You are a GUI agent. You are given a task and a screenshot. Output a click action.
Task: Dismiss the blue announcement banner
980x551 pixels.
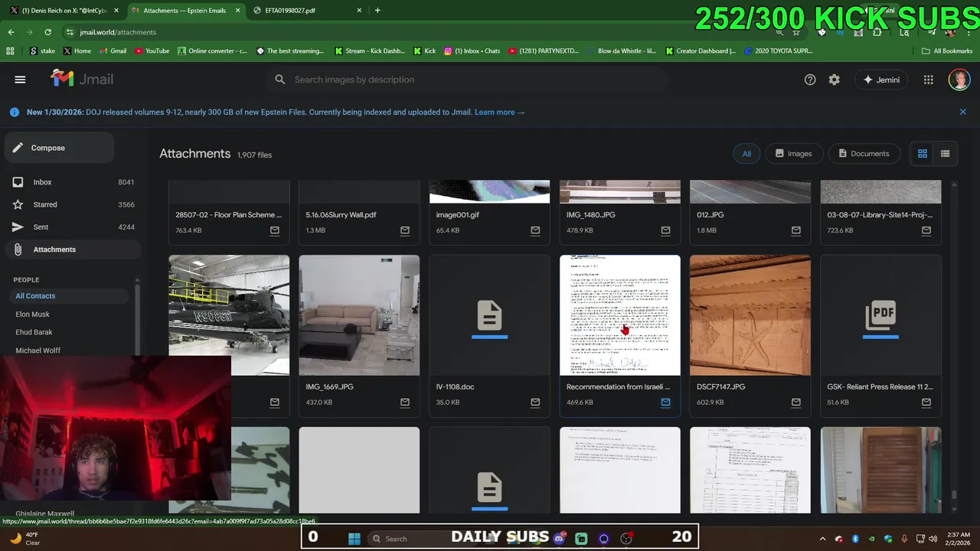(x=962, y=112)
